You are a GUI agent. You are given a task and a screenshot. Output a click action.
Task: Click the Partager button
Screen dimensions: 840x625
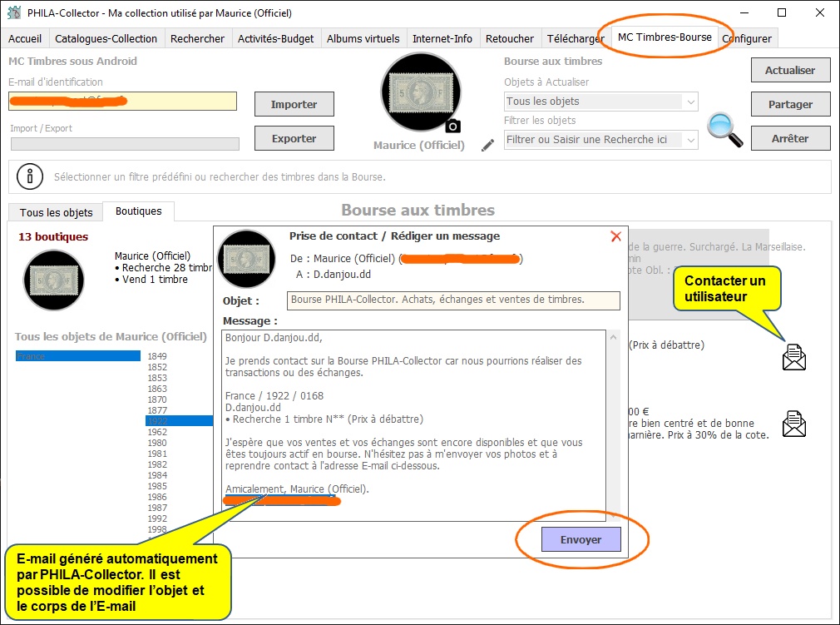(x=790, y=104)
